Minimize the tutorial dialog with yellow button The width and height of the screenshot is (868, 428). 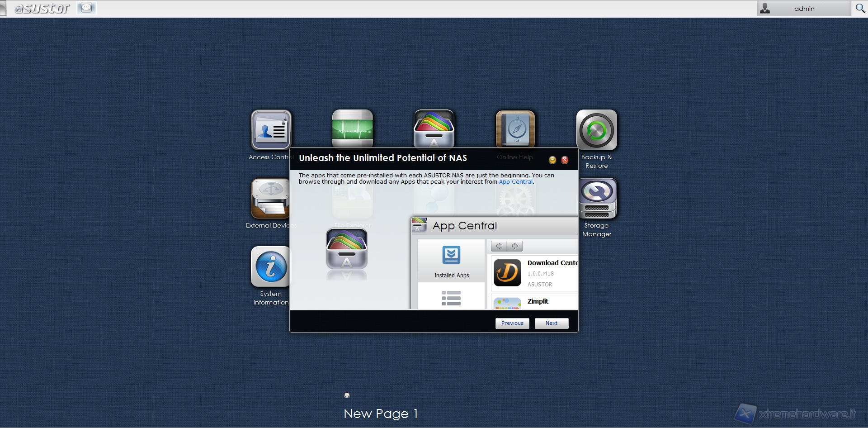click(552, 160)
